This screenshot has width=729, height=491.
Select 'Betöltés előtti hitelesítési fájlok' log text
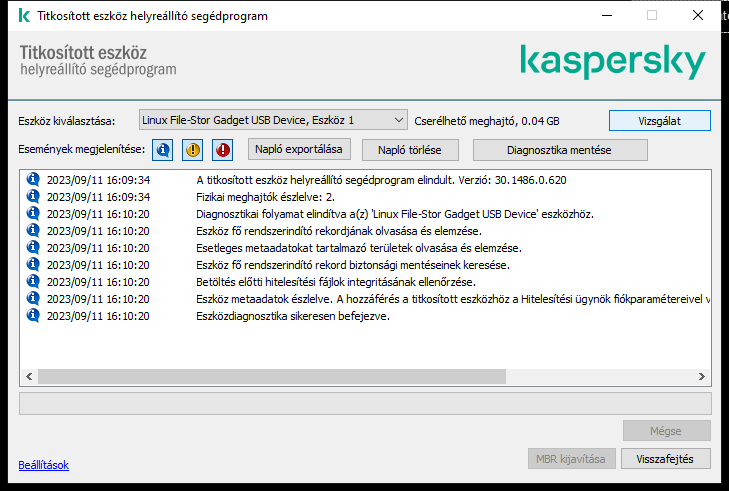tap(336, 282)
